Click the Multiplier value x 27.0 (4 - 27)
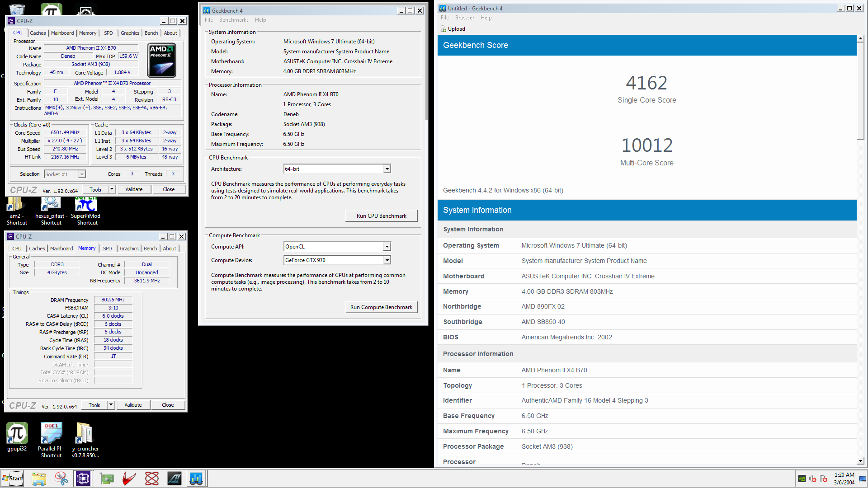The height and width of the screenshot is (488, 868). click(65, 141)
